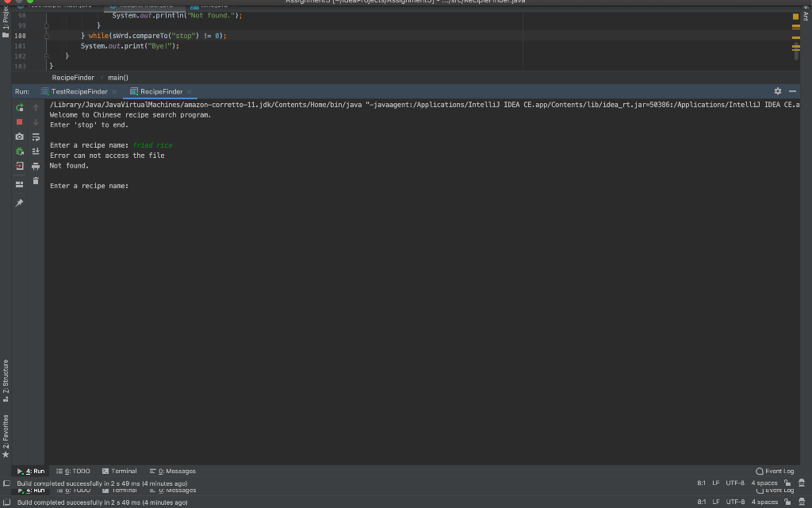The width and height of the screenshot is (812, 508).
Task: Switch to the TestRecipeFinder run tab
Action: [79, 92]
